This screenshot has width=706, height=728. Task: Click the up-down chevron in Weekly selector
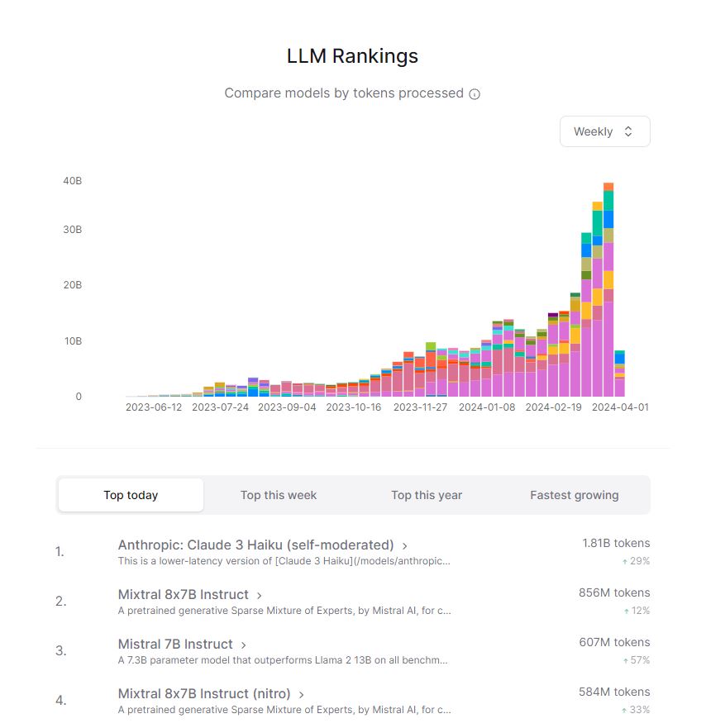pos(628,131)
